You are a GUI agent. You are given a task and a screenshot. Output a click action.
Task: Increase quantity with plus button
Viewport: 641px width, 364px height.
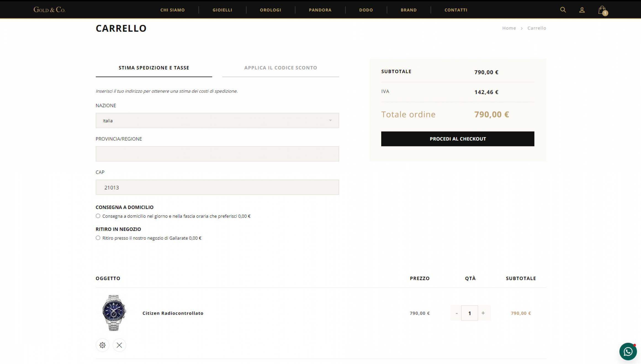[483, 313]
